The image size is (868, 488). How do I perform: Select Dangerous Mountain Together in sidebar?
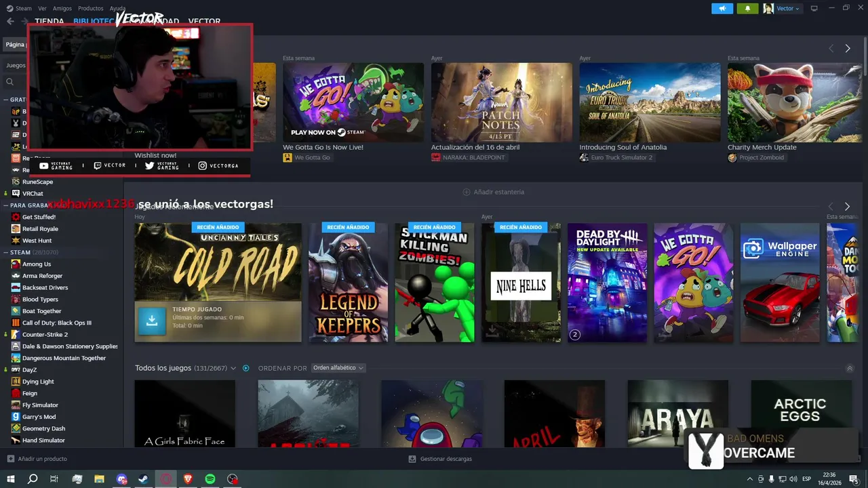[64, 358]
